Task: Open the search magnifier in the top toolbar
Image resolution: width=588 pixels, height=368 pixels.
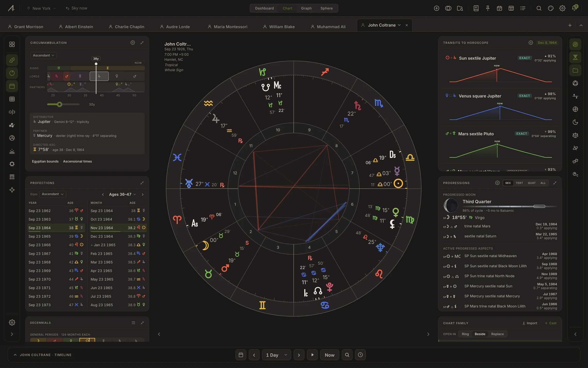Action: point(539,8)
